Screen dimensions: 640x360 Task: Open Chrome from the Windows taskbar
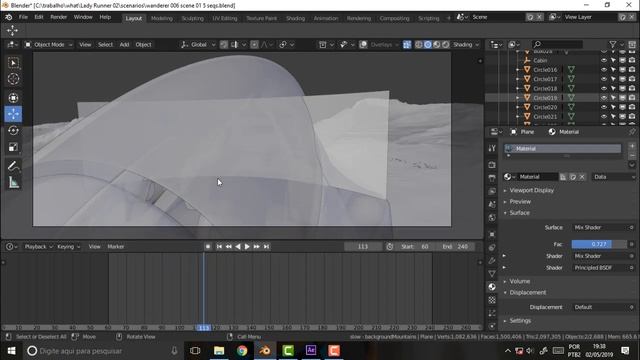242,351
